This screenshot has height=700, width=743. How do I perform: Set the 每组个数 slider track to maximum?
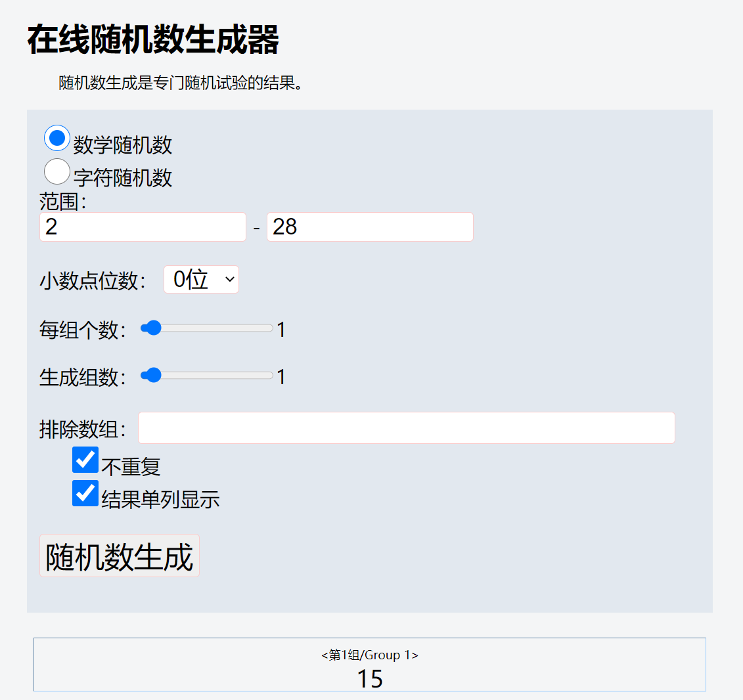pos(269,328)
